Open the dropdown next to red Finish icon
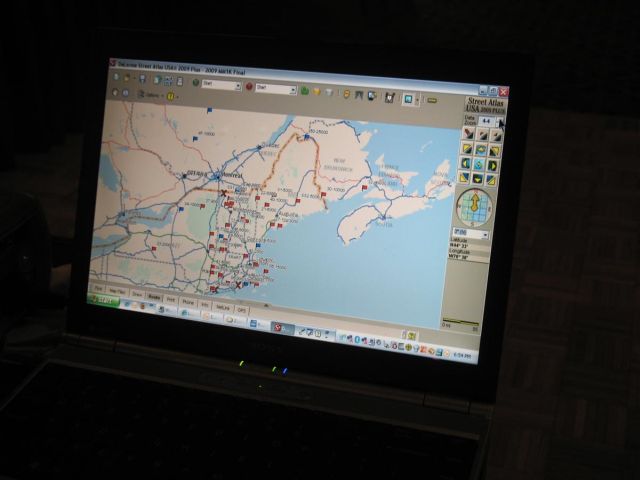This screenshot has height=480, width=640. [x=292, y=90]
